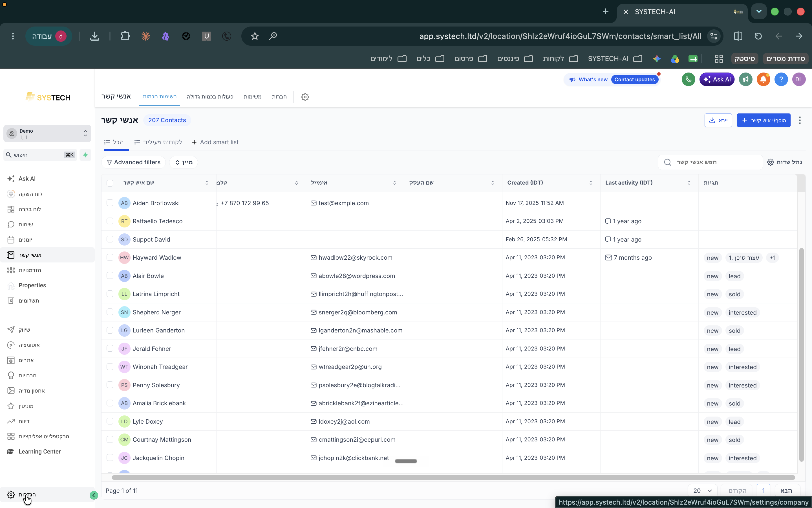Select the Raffaello Tedesco row checkbox
Viewport: 812px width, 508px height.
pos(110,221)
